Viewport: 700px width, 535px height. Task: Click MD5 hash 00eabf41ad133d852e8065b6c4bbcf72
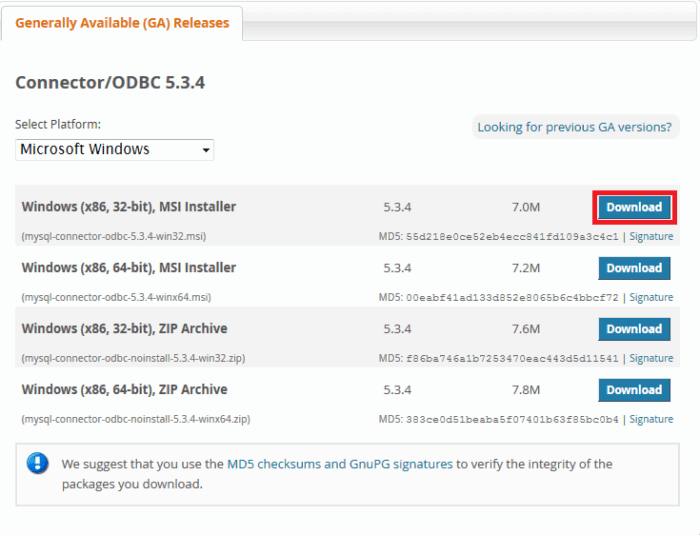(512, 297)
